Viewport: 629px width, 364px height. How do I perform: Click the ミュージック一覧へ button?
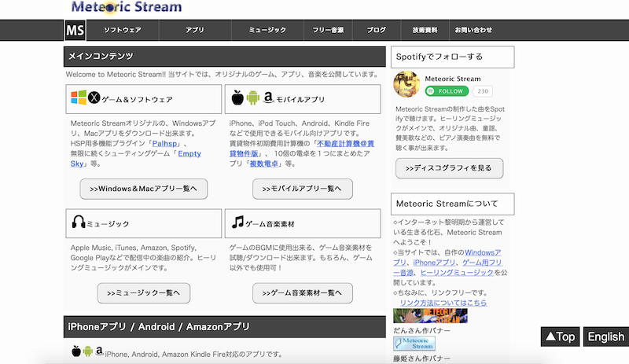point(144,293)
